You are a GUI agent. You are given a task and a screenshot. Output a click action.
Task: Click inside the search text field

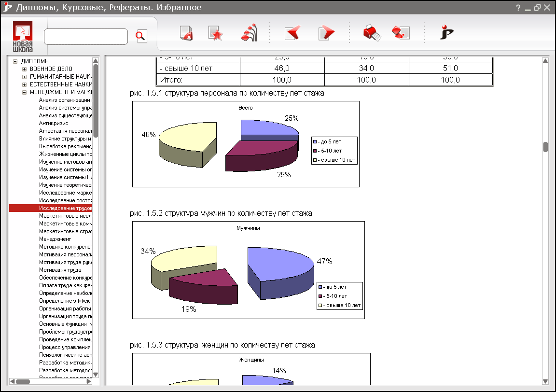click(86, 37)
